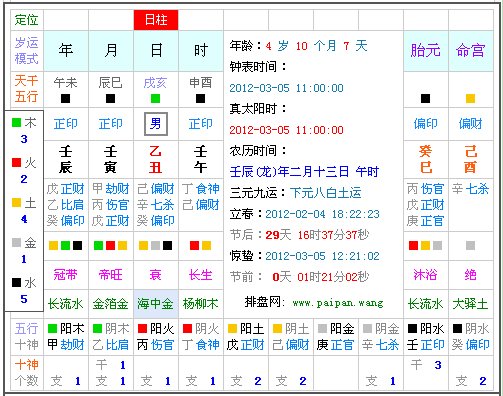The width and height of the screenshot is (503, 396).
Task: Click the 天干五行 row label
Action: (x=27, y=89)
